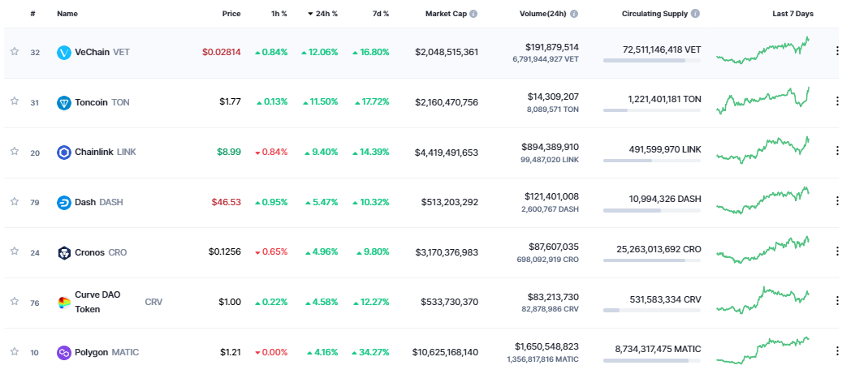Click Toncoin circulating supply progress bar
The width and height of the screenshot is (868, 374).
(651, 110)
